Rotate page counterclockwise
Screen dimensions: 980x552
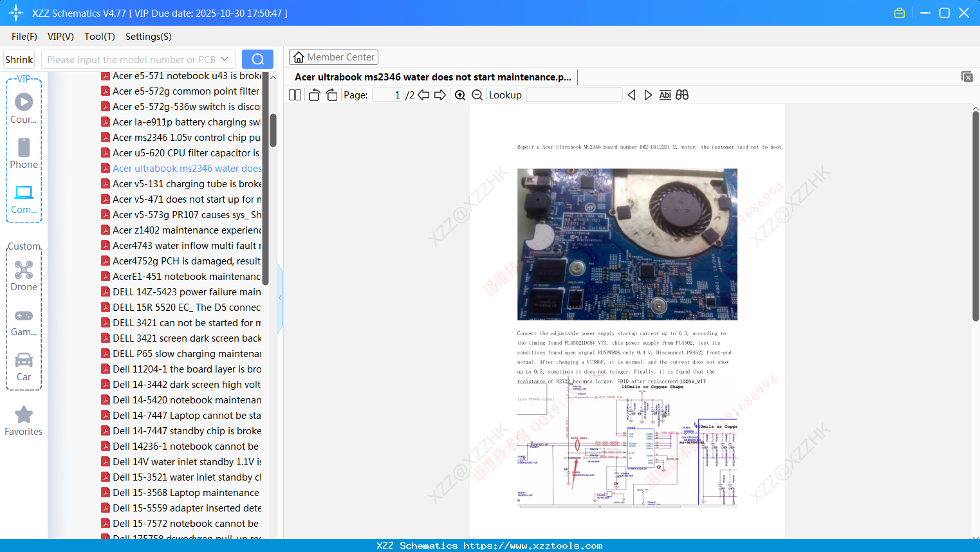314,95
